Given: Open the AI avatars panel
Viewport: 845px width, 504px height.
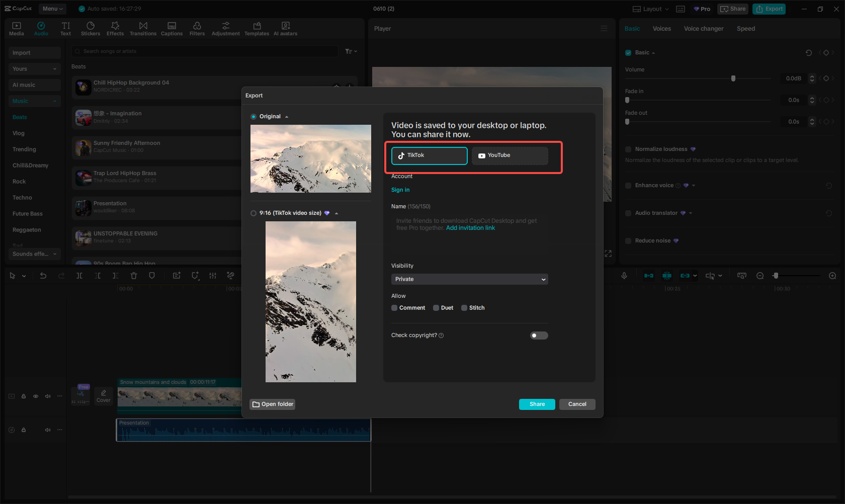Looking at the screenshot, I should (285, 28).
